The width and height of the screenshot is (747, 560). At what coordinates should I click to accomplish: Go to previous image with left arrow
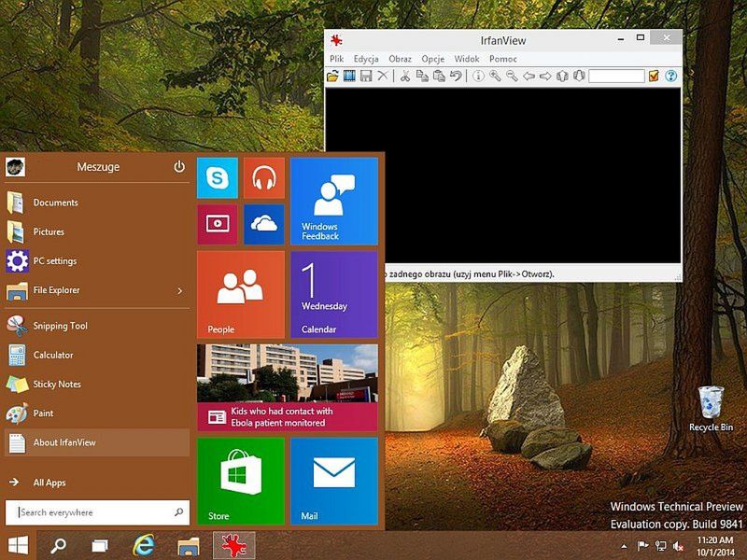pyautogui.click(x=529, y=76)
